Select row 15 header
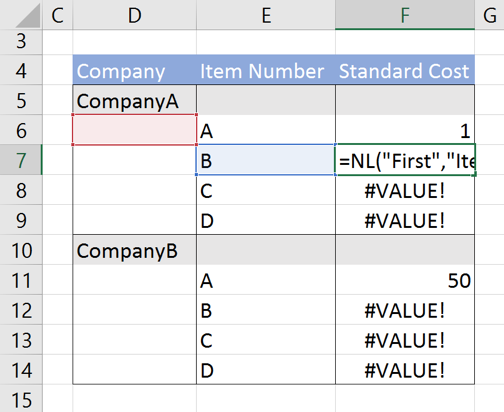Image resolution: width=504 pixels, height=412 pixels. (21, 399)
